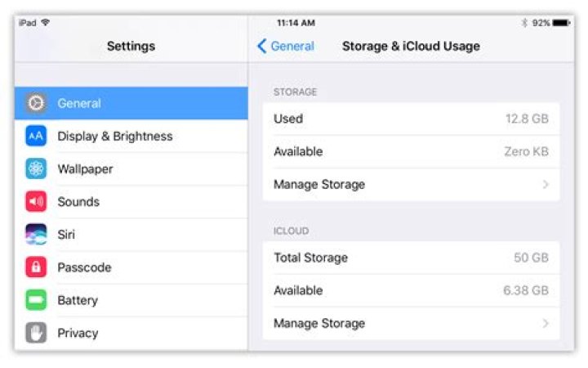Image resolution: width=588 pixels, height=368 pixels.
Task: Tap the Privacy hand icon
Action: pyautogui.click(x=36, y=333)
